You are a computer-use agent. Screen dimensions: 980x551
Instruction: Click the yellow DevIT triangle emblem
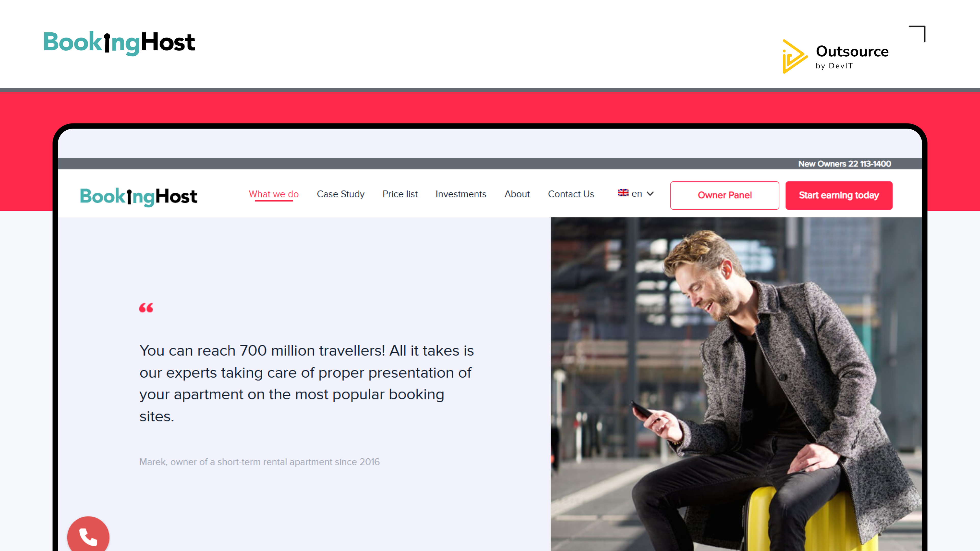(794, 57)
